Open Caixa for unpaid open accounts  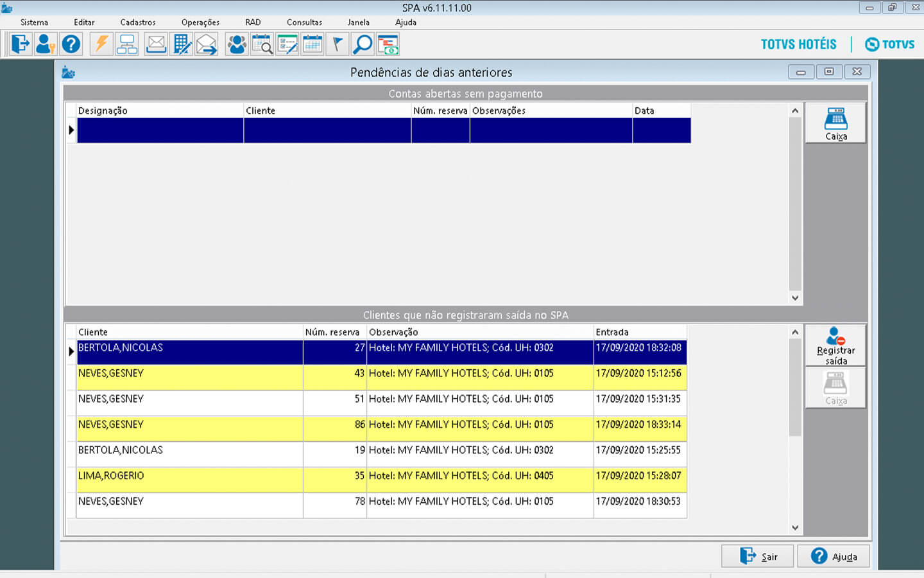pos(835,123)
